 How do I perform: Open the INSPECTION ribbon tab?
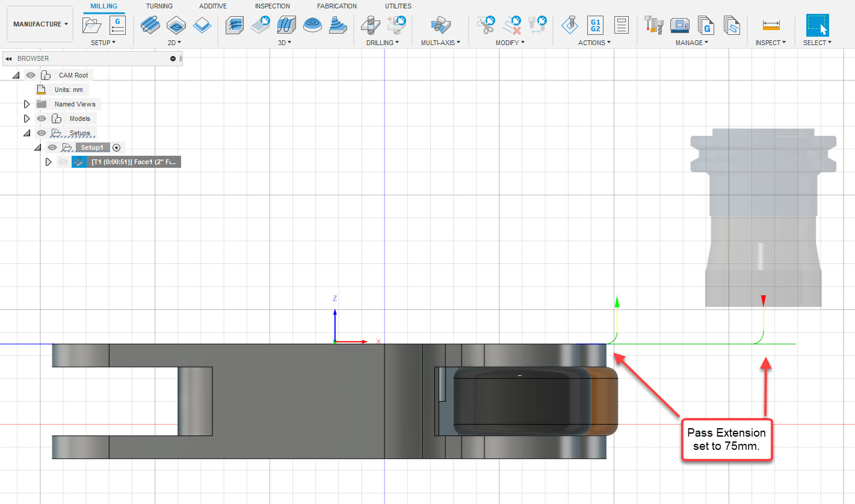point(272,6)
